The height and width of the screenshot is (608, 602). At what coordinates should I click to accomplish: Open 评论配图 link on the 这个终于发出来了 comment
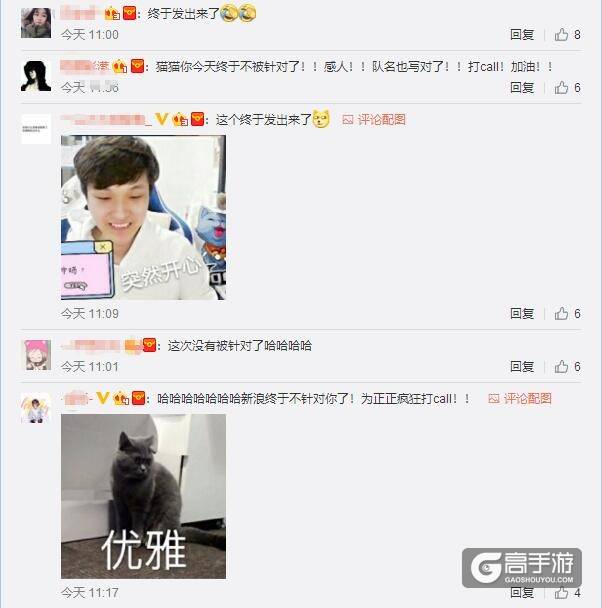pos(374,119)
